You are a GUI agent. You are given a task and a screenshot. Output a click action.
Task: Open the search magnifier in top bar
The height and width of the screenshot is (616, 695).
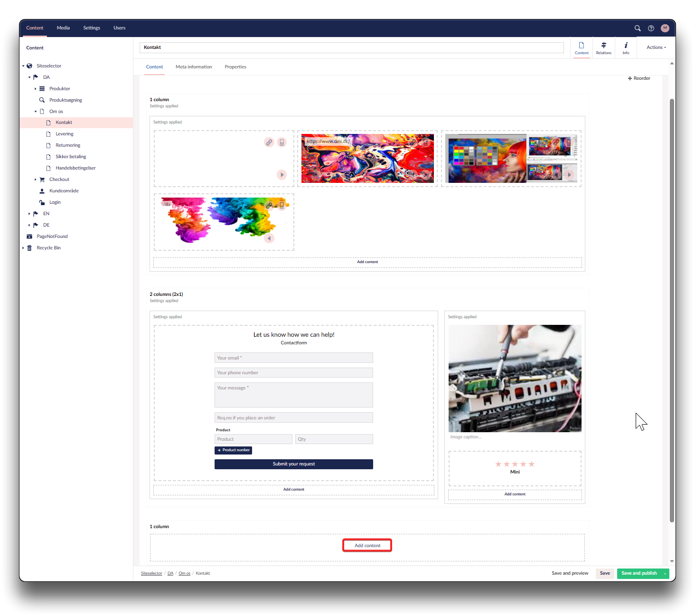[x=638, y=28]
